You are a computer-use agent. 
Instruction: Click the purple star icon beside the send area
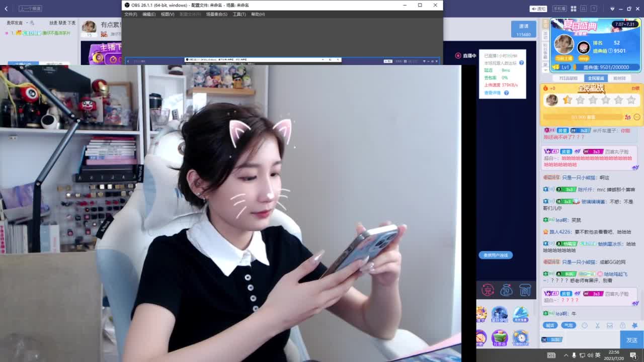pos(634,325)
